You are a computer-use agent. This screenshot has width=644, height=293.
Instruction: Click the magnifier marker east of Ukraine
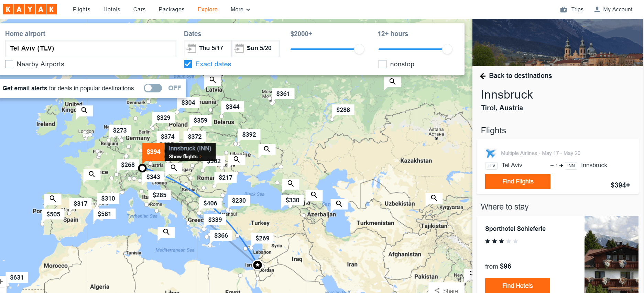click(x=267, y=149)
